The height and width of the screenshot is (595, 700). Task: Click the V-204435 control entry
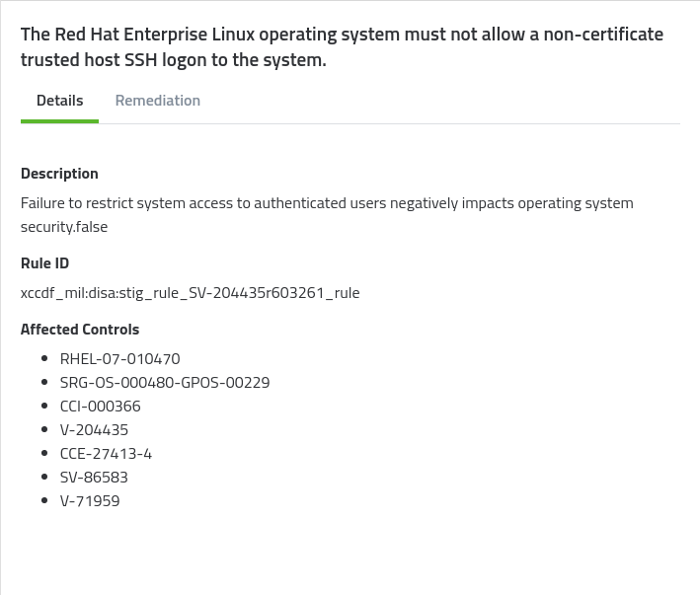tap(94, 430)
